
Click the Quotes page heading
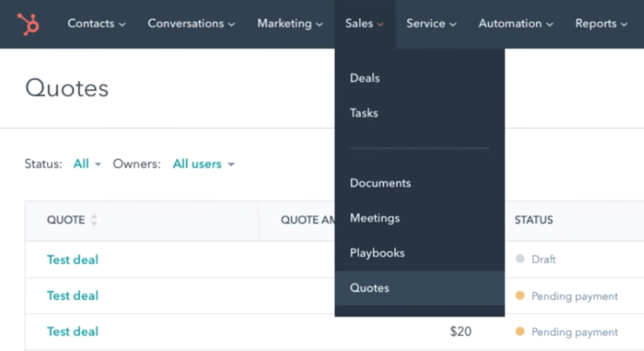pyautogui.click(x=67, y=88)
